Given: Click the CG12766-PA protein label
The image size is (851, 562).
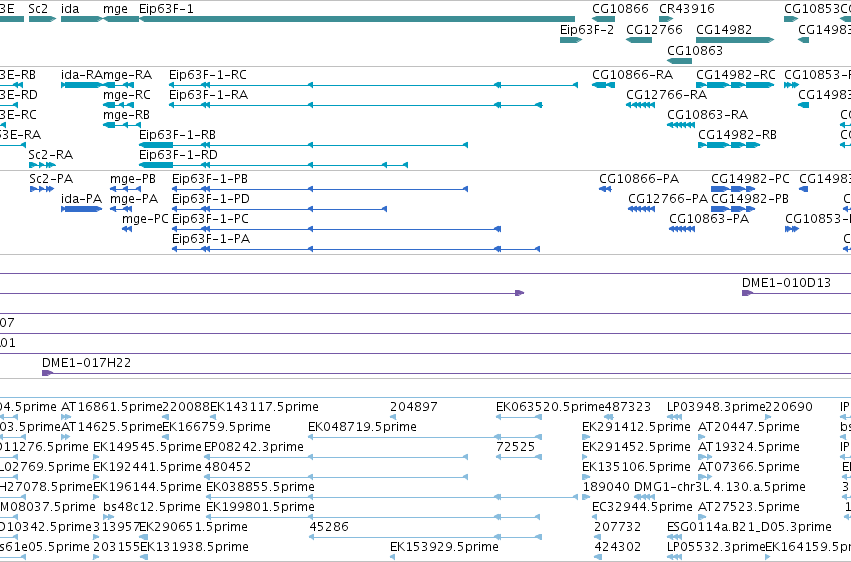Looking at the screenshot, I should [668, 199].
